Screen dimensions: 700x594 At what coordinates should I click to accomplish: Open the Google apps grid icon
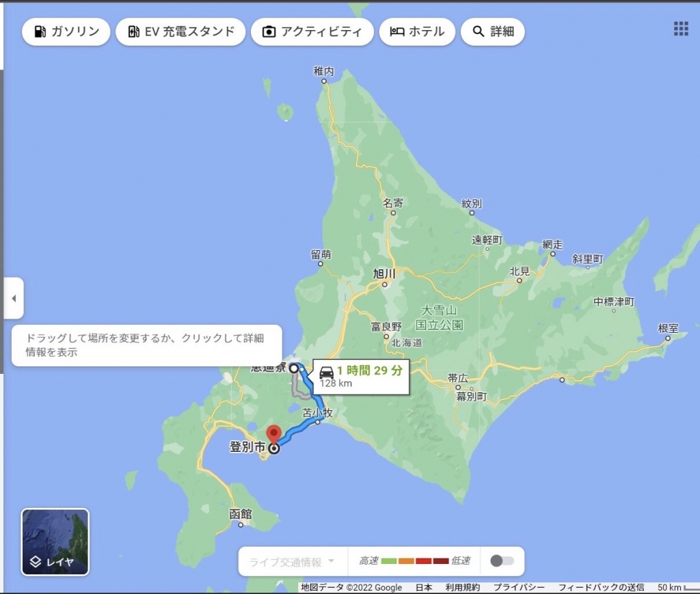pos(681,29)
